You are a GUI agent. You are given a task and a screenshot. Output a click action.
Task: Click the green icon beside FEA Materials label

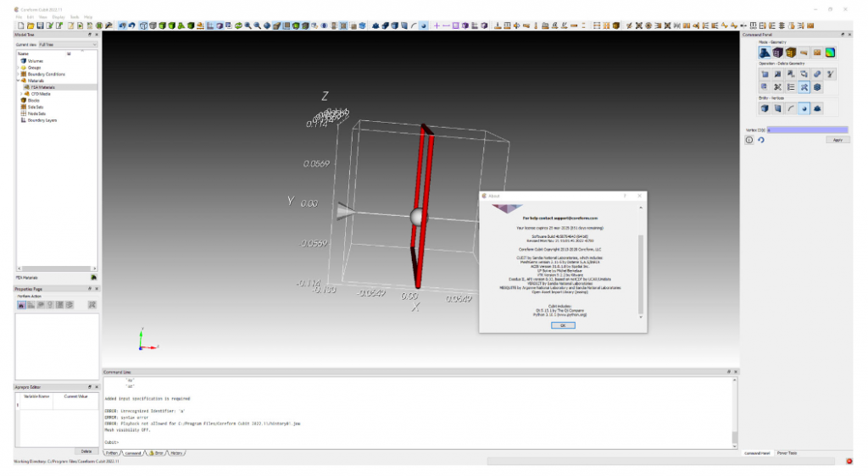pos(93,278)
